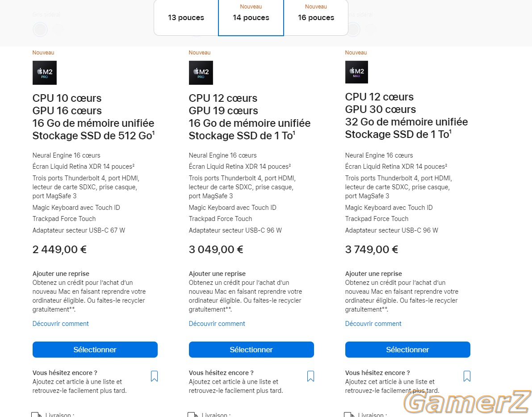Open Découvrir comment under the 3 749,00 € model
This screenshot has width=532, height=417.
pos(373,323)
